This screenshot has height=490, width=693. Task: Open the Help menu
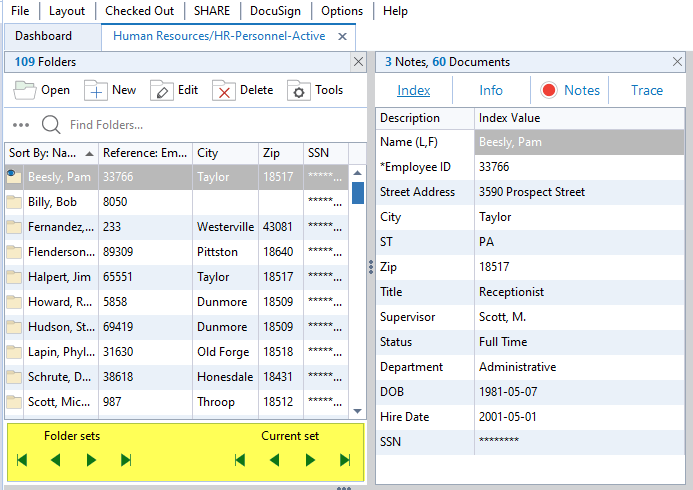(x=395, y=11)
